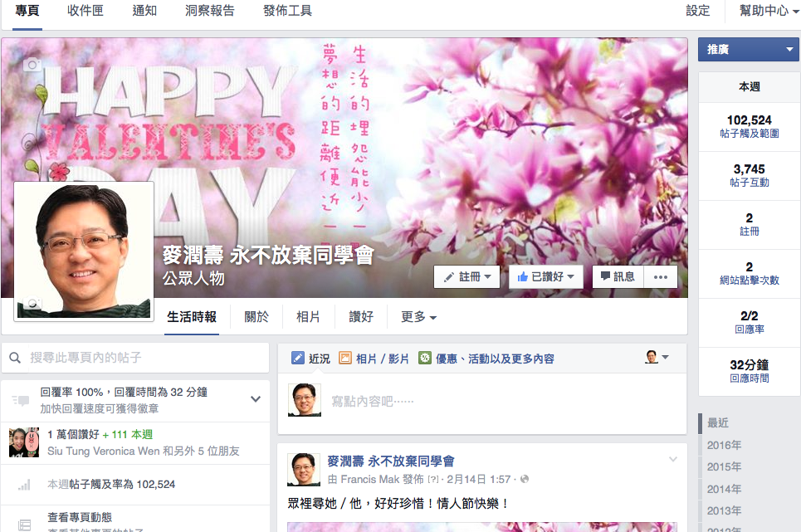
Task: Click the 3,745 帖子互動 stat
Action: point(750,176)
